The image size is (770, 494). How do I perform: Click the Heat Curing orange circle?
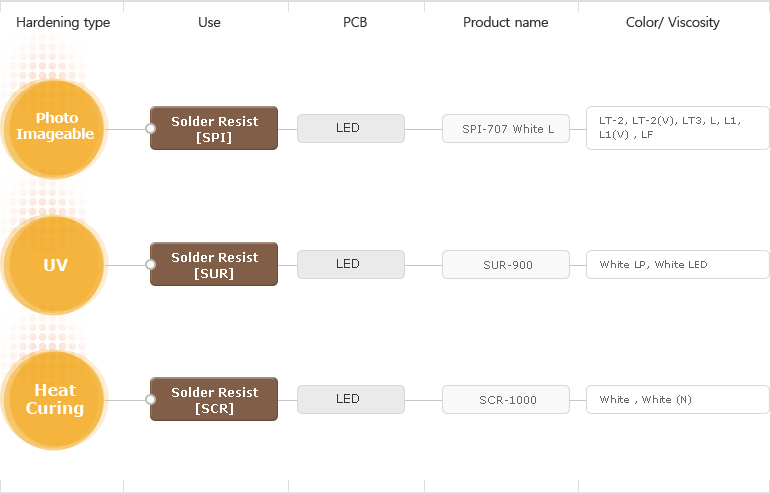pyautogui.click(x=55, y=400)
